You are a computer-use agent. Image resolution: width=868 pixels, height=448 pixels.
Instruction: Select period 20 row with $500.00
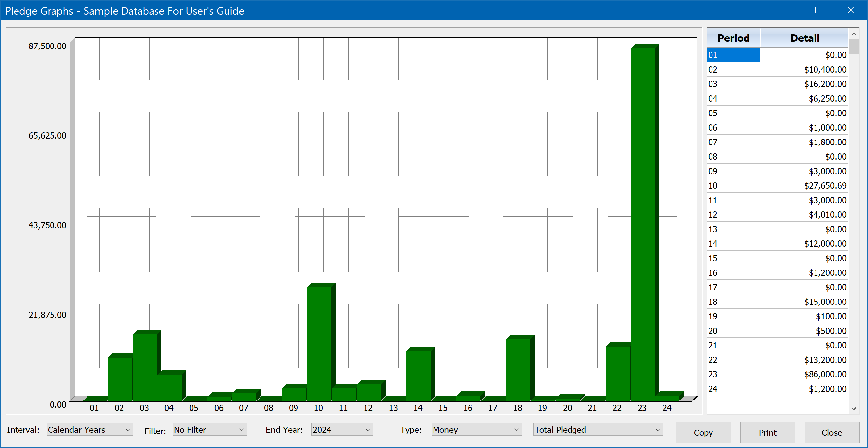pyautogui.click(x=777, y=331)
